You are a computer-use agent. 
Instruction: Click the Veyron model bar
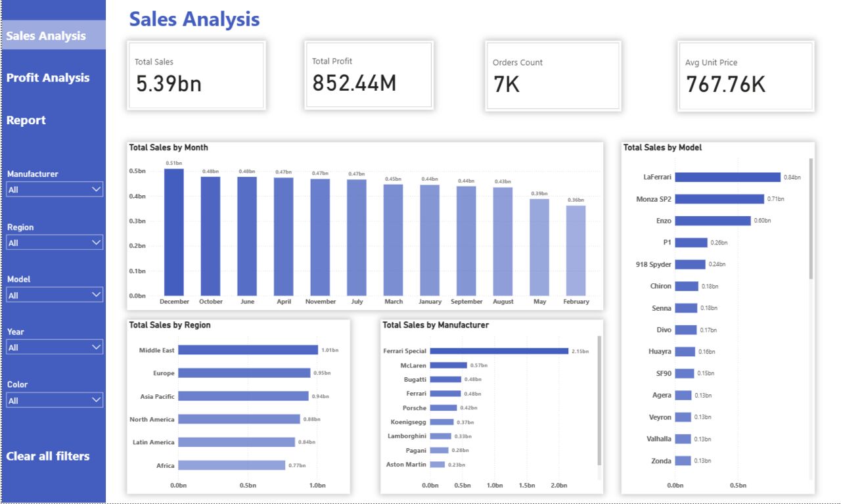click(x=683, y=417)
